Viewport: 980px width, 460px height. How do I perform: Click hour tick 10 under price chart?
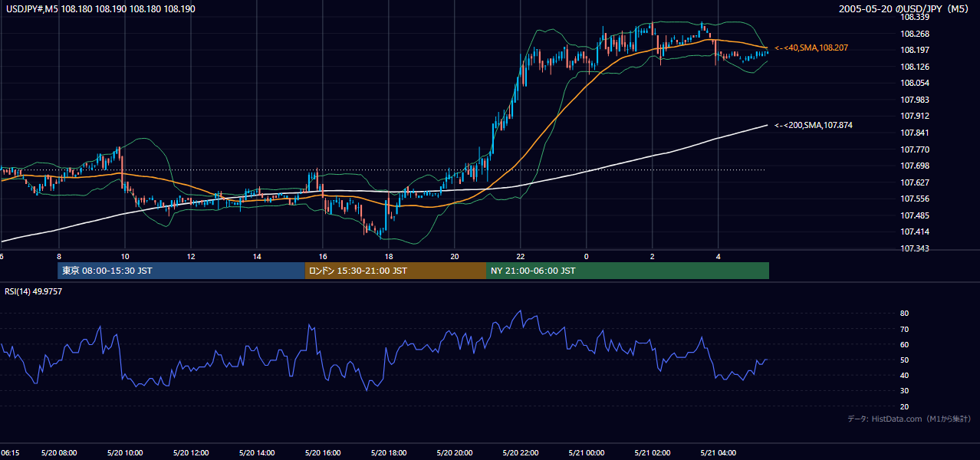pos(124,257)
